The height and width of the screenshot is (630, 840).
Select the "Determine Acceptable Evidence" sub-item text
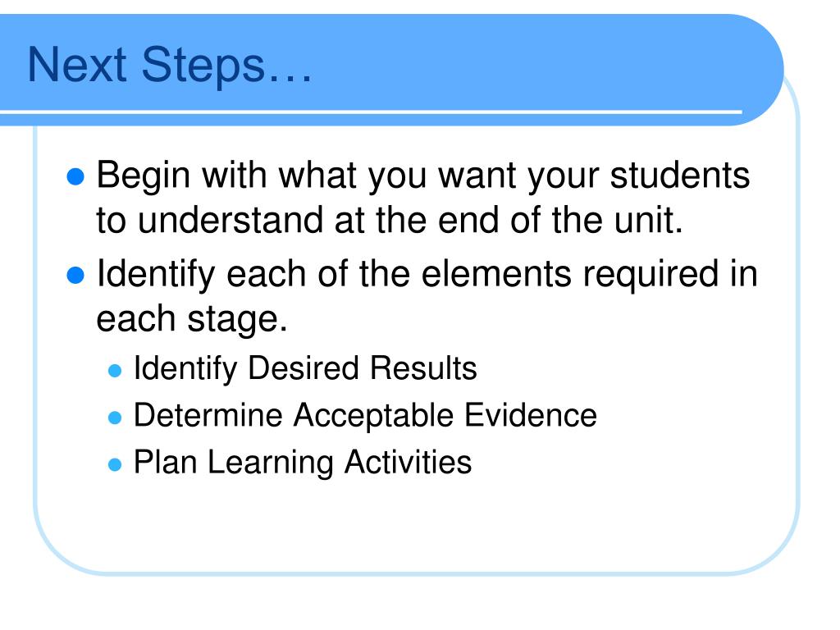coord(365,416)
